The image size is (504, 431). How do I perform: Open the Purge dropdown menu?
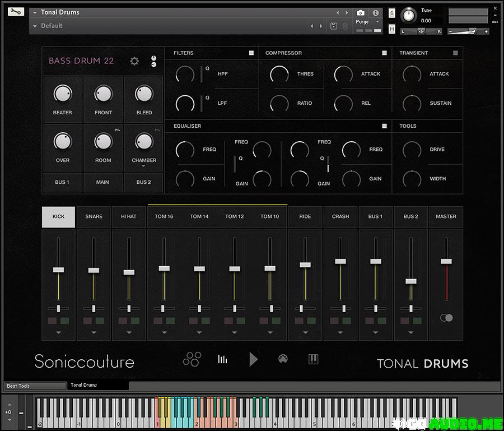367,22
